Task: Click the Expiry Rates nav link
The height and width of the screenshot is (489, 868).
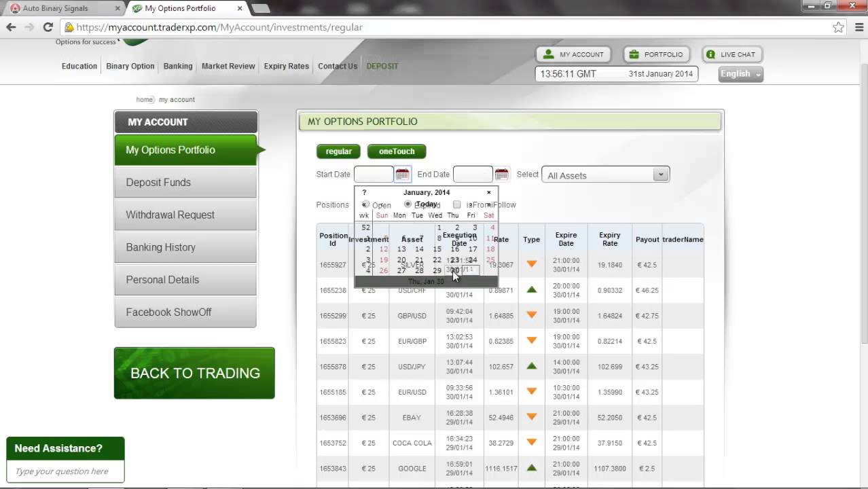Action: click(x=287, y=66)
